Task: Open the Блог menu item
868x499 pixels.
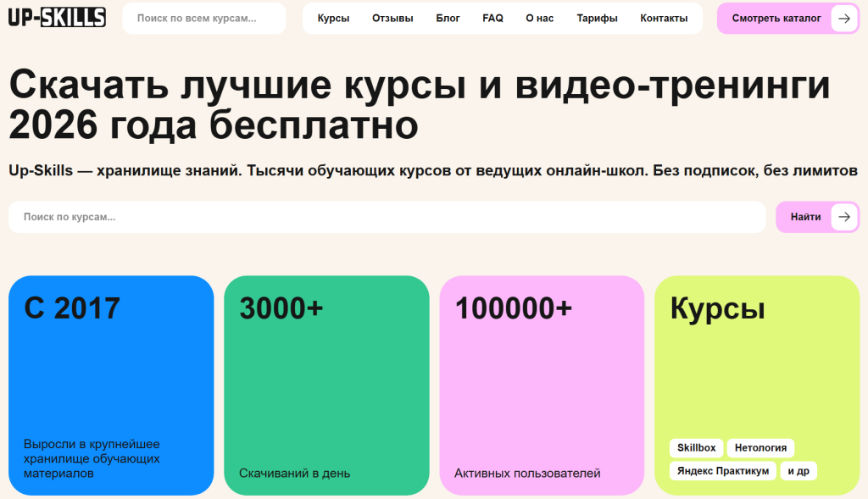Action: tap(448, 18)
